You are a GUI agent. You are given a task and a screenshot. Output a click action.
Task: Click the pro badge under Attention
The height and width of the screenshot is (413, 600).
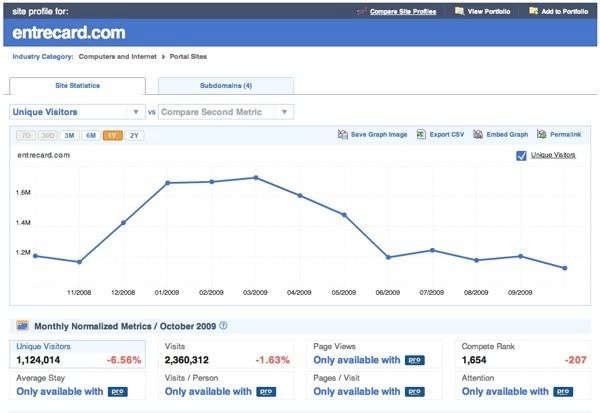563,392
